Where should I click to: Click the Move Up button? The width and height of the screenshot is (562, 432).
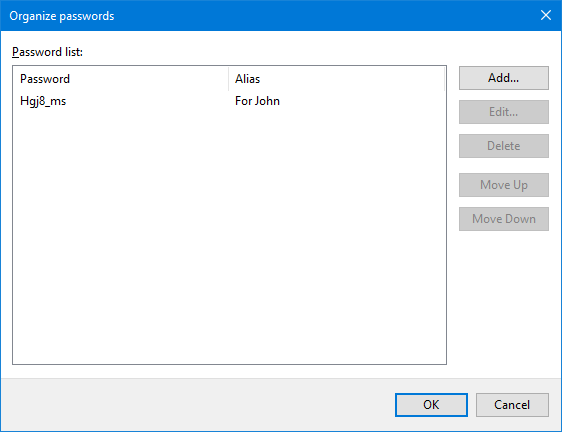click(x=504, y=185)
